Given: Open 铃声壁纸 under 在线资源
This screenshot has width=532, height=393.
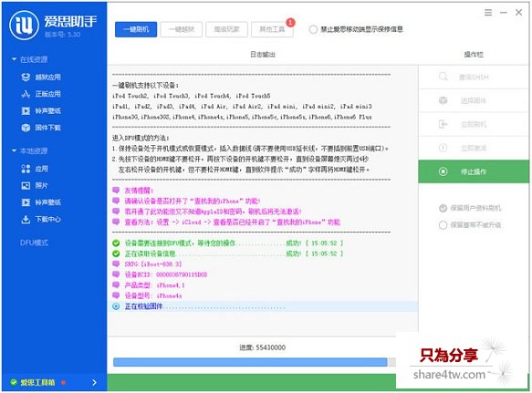Looking at the screenshot, I should (41, 111).
